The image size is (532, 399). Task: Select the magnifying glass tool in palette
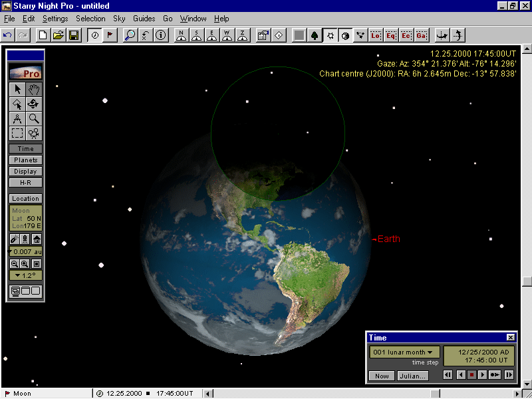click(34, 118)
